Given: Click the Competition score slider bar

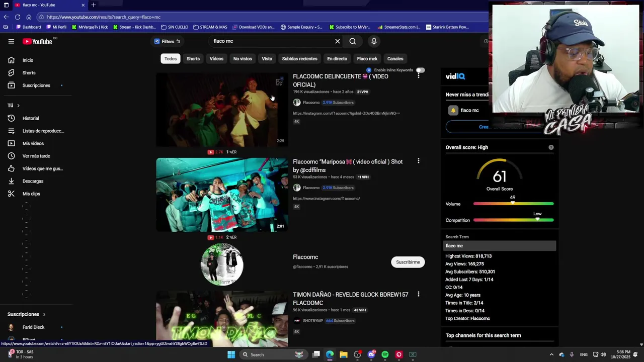Looking at the screenshot, I should [513, 220].
